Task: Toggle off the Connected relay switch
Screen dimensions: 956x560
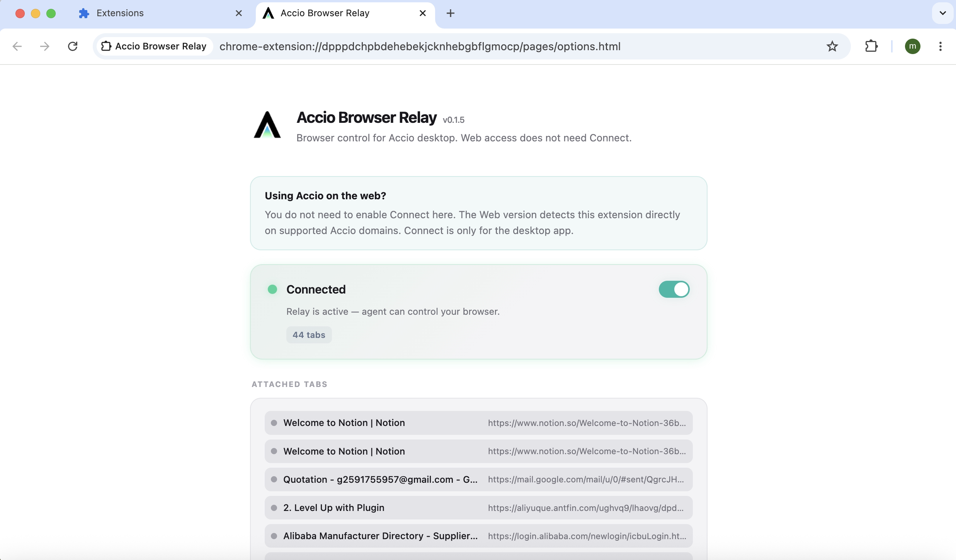Action: click(674, 289)
